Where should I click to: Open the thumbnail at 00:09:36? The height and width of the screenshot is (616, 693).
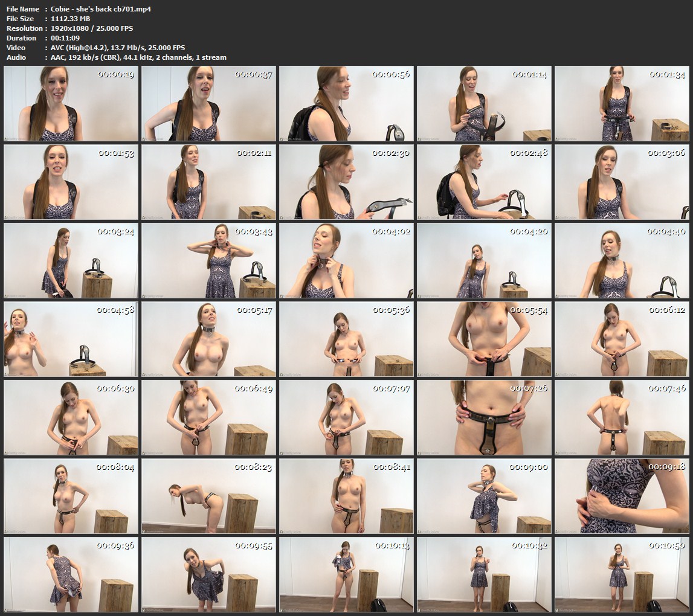71,574
